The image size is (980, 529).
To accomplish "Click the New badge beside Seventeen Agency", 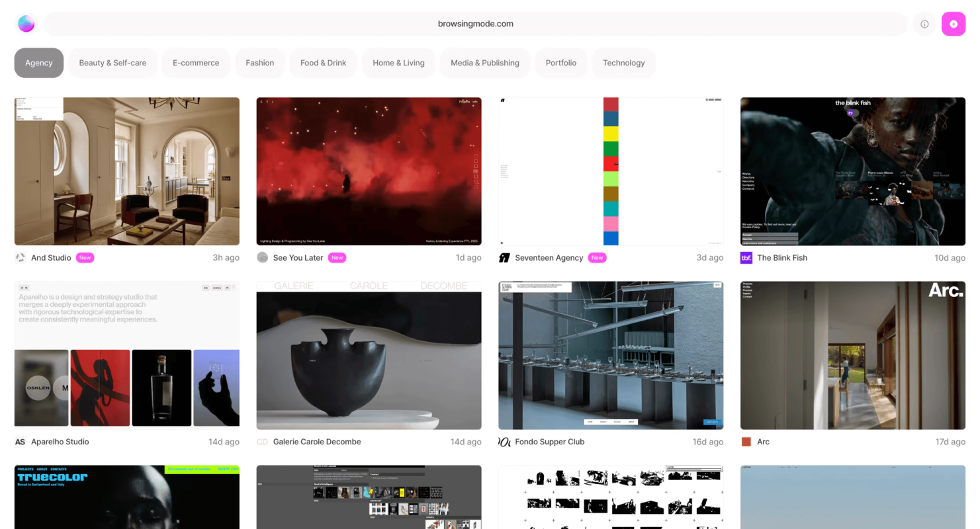I will 598,258.
